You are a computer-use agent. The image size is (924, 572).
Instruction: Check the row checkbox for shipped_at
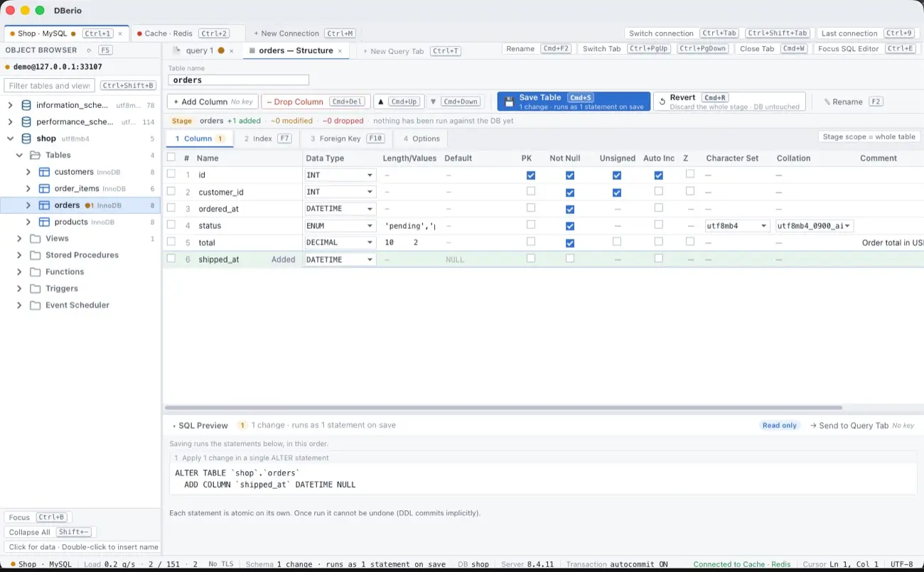point(171,259)
